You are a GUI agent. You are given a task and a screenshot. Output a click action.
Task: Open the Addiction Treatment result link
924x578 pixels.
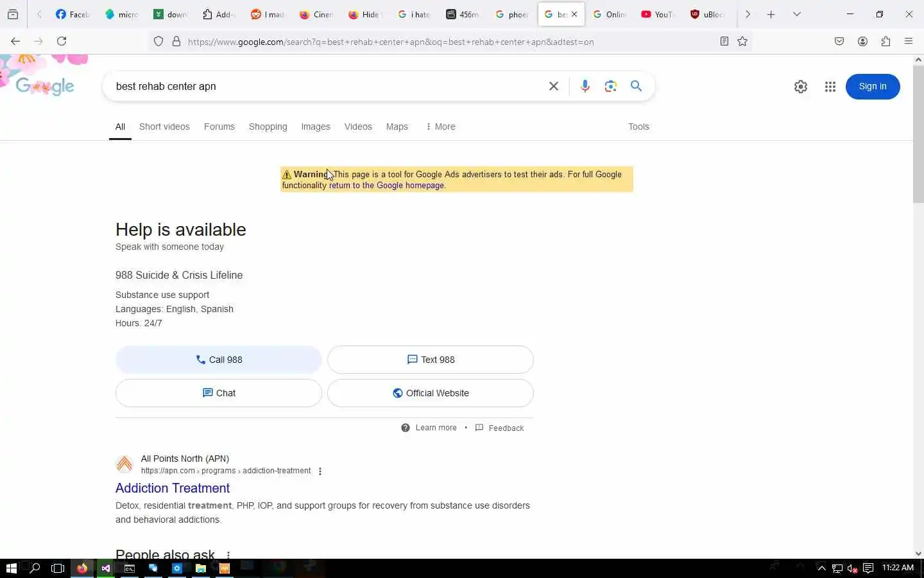(173, 488)
